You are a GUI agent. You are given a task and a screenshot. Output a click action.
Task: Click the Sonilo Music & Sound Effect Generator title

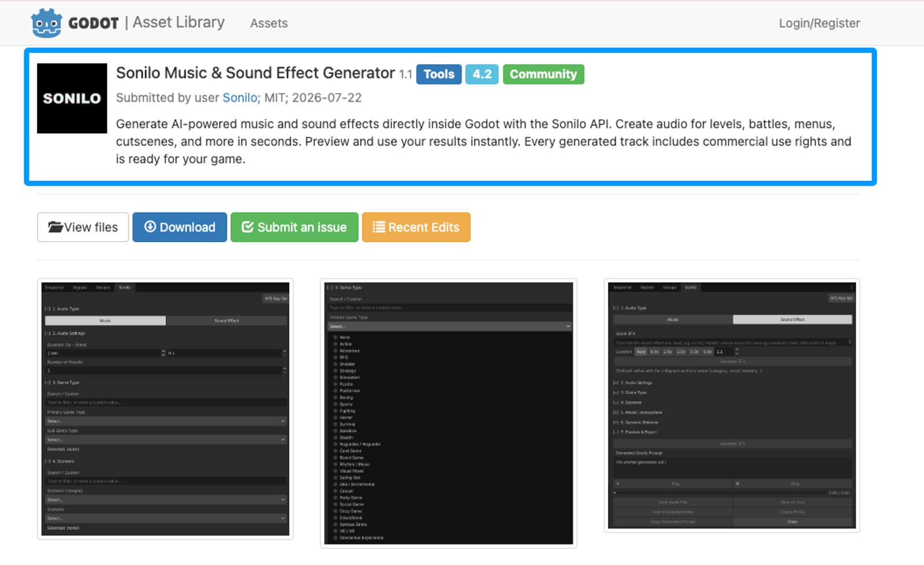(x=255, y=73)
